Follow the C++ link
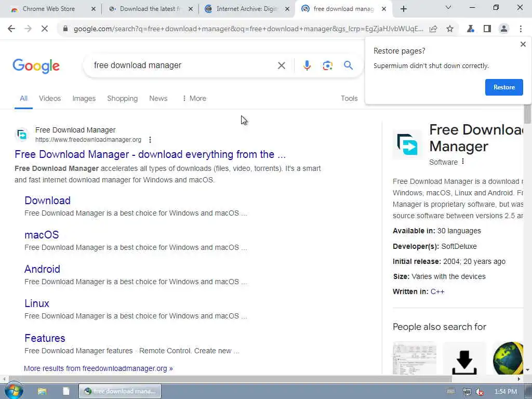Screen dimensions: 532x399 pos(437,292)
